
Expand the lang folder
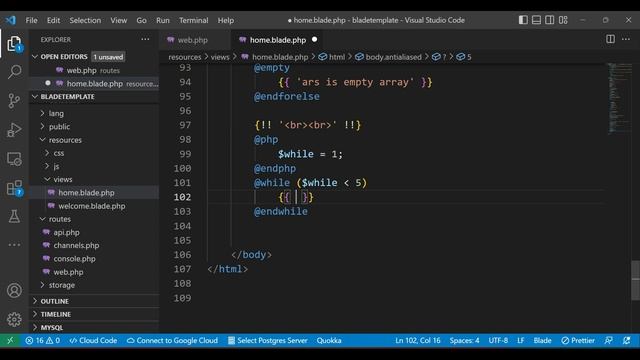(x=56, y=113)
